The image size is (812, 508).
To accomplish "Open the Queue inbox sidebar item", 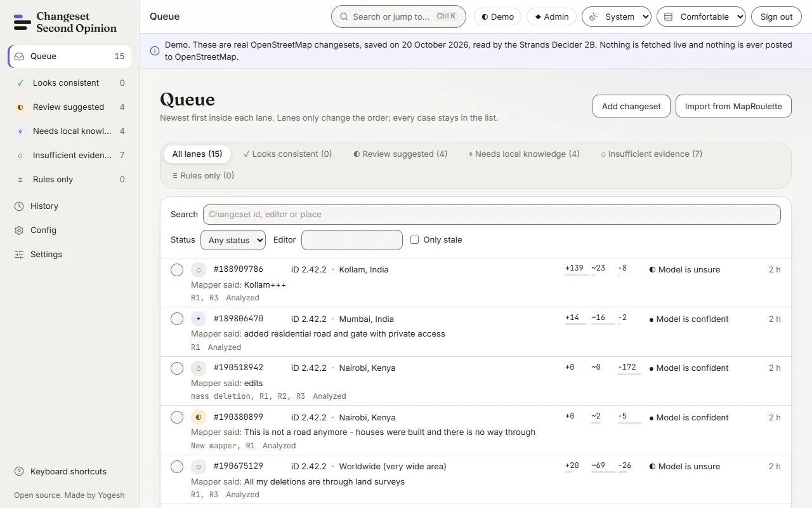I will tap(70, 56).
